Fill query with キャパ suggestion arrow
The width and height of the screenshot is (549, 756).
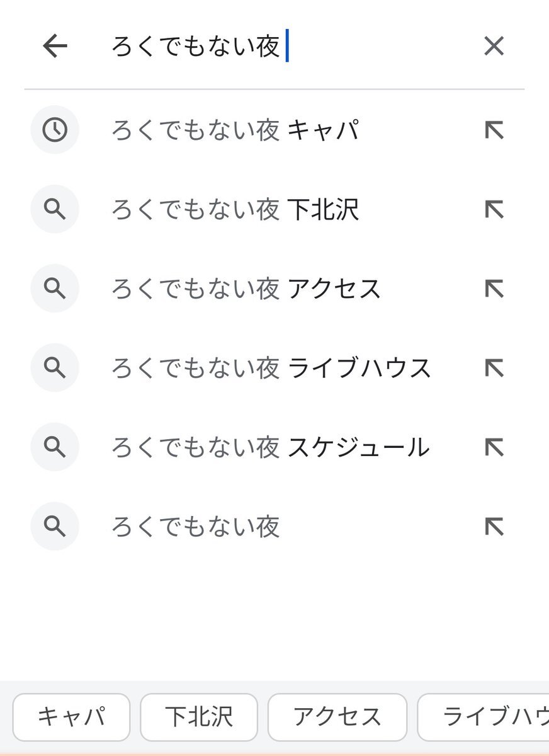[494, 130]
